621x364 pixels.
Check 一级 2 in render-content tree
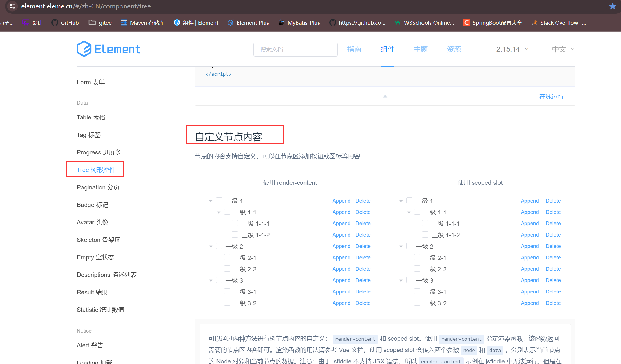click(219, 246)
